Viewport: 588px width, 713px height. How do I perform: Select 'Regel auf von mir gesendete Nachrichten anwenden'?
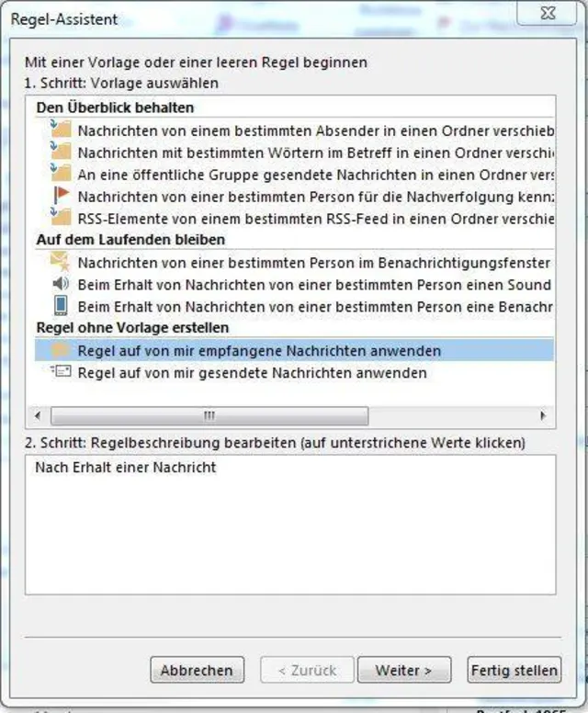(252, 372)
